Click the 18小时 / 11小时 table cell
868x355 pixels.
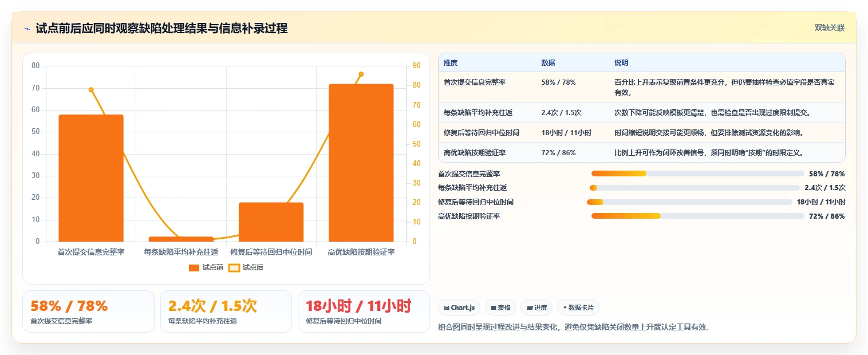[x=566, y=132]
